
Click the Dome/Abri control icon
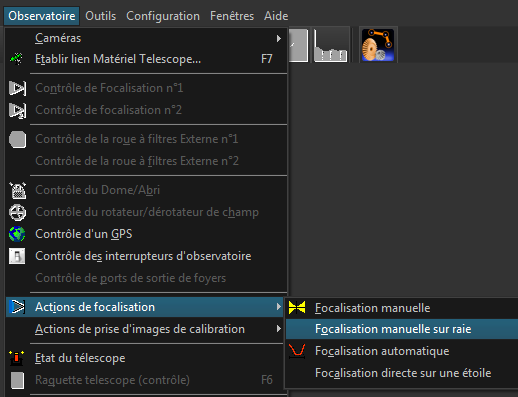18,190
